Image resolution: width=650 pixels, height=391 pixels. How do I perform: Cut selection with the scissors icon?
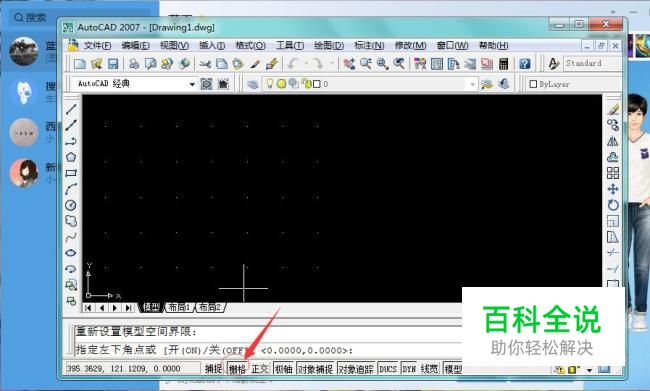point(205,64)
